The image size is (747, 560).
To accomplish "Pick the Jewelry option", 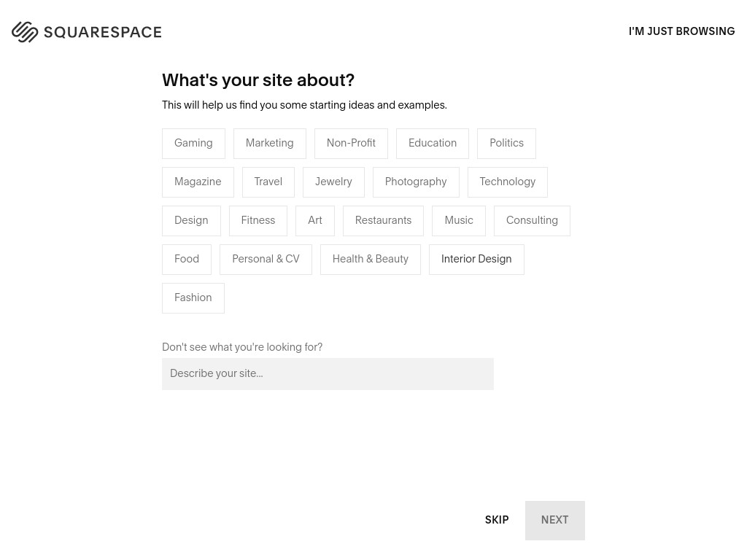I will tap(333, 182).
